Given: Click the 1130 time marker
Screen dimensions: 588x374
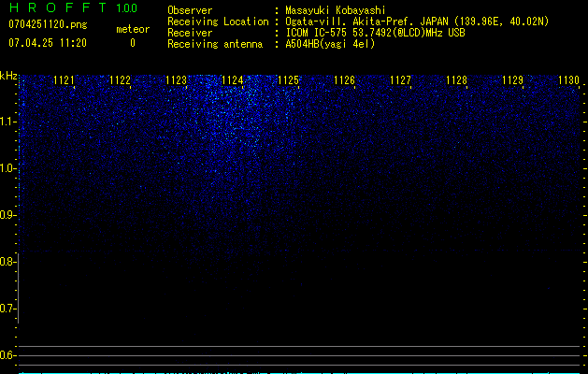Looking at the screenshot, I should (x=568, y=80).
